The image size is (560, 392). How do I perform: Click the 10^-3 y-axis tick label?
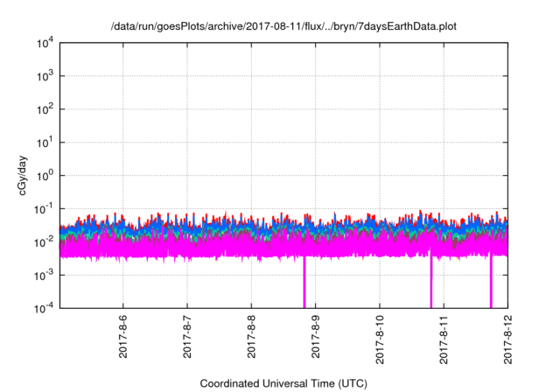tap(44, 276)
